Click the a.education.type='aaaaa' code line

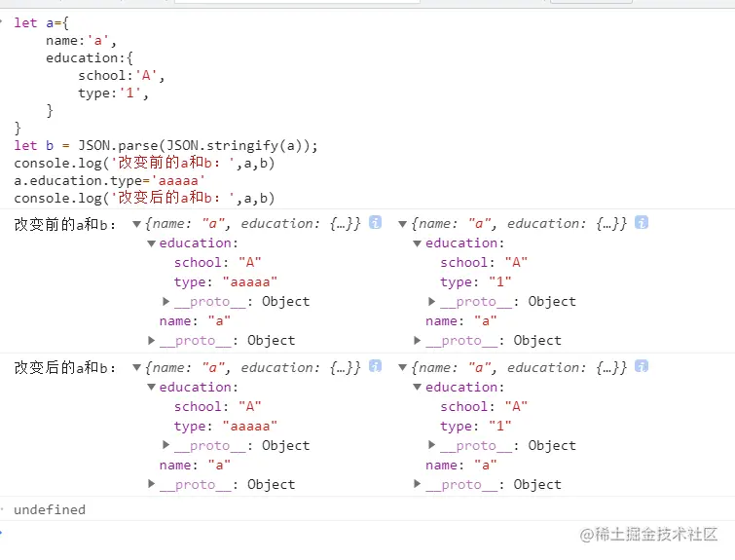point(109,180)
